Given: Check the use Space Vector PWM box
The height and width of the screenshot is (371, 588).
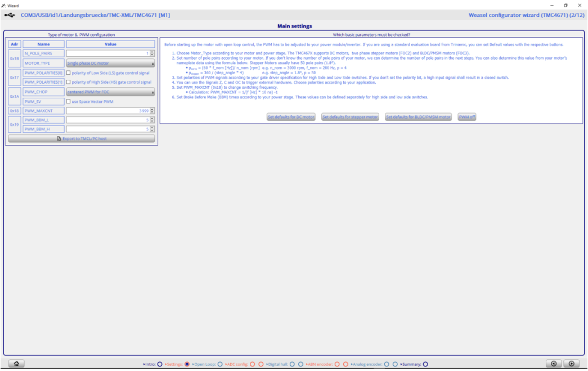Looking at the screenshot, I should tap(69, 101).
